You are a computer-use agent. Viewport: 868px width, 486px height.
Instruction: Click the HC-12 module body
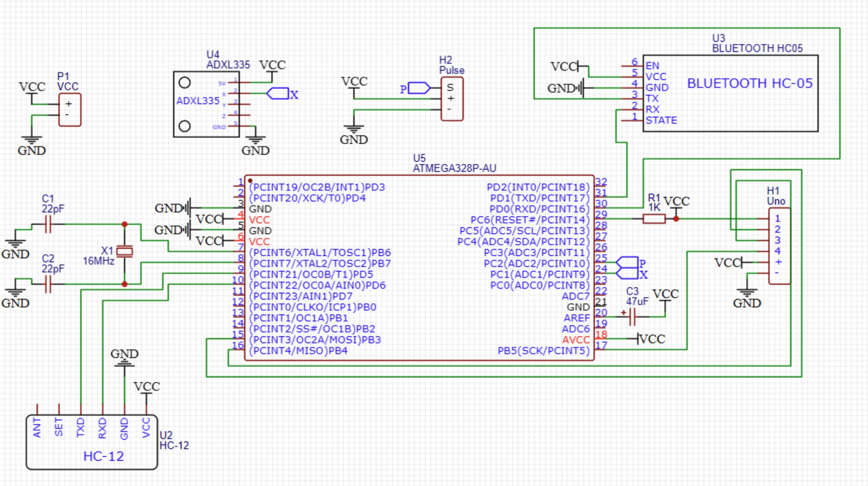pyautogui.click(x=92, y=442)
